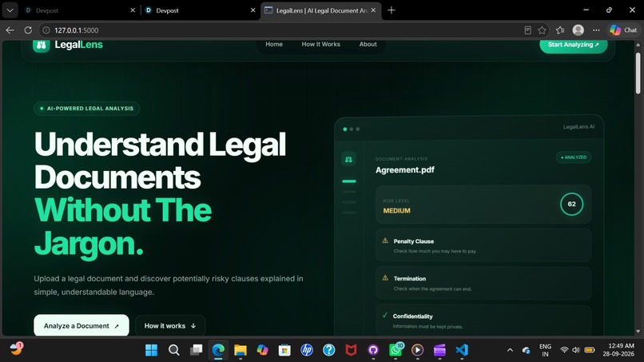The width and height of the screenshot is (644, 362).
Task: View site information icon
Action: [46, 30]
